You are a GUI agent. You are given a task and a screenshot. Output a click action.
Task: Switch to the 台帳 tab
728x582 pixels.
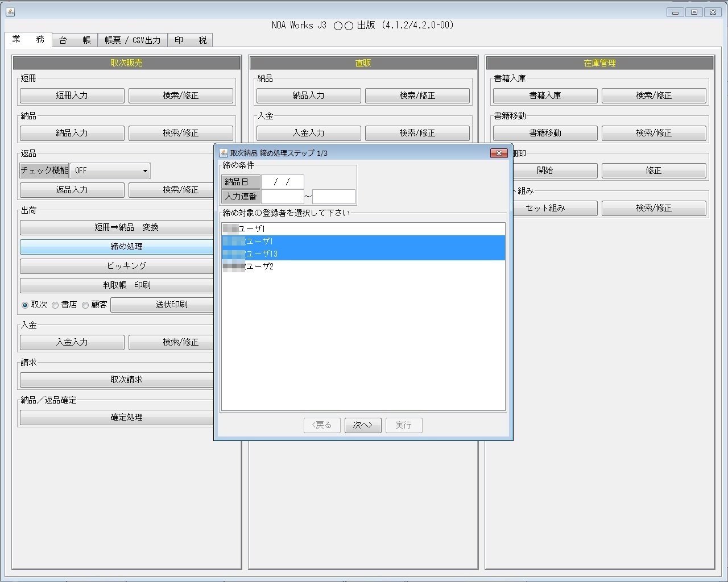(x=75, y=40)
